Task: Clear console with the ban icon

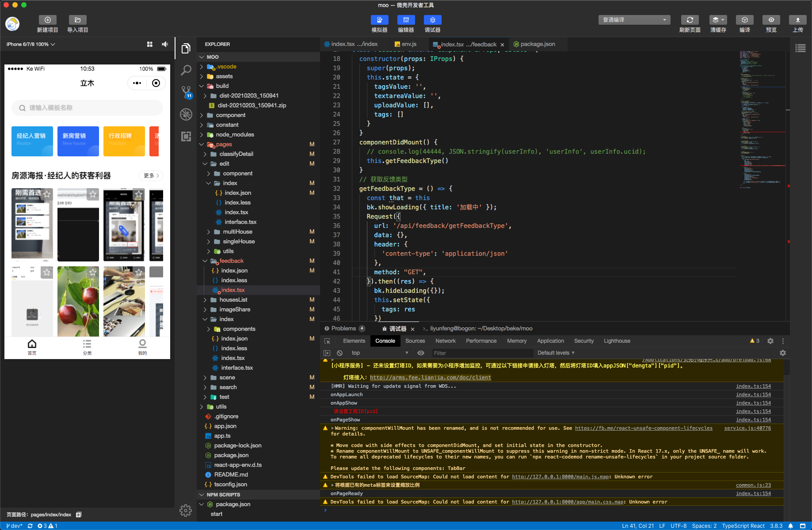Action: (x=339, y=353)
